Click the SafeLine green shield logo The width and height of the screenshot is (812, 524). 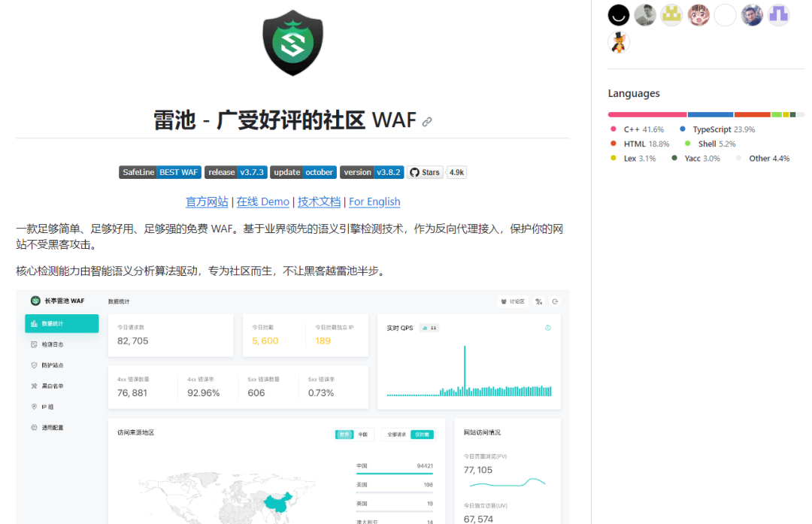[x=292, y=43]
